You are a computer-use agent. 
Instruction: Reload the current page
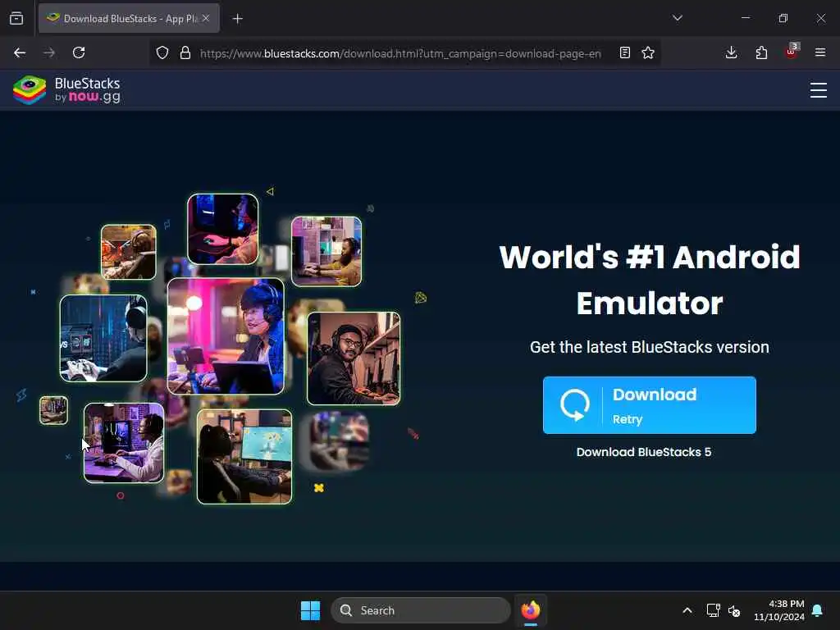click(79, 52)
